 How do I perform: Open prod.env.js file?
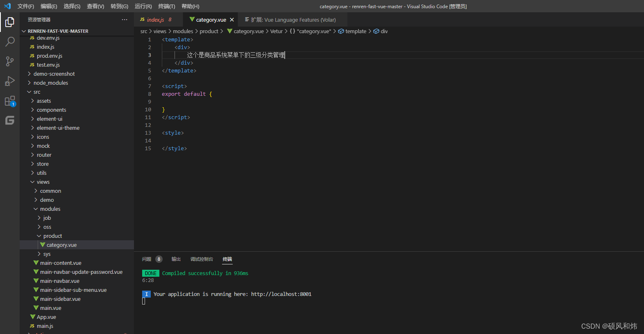77,56
